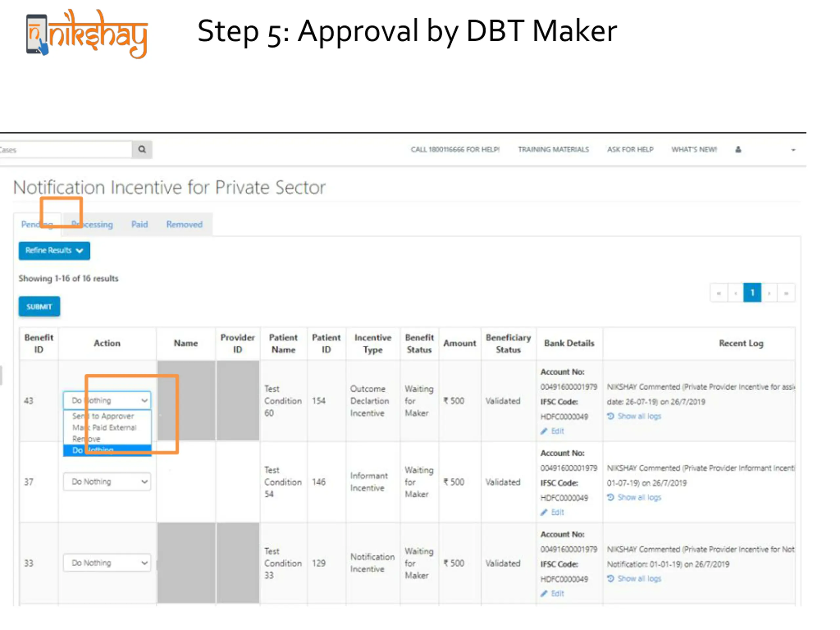Screen dimensions: 840x630
Task: Click patient ID 154
Action: 319,401
